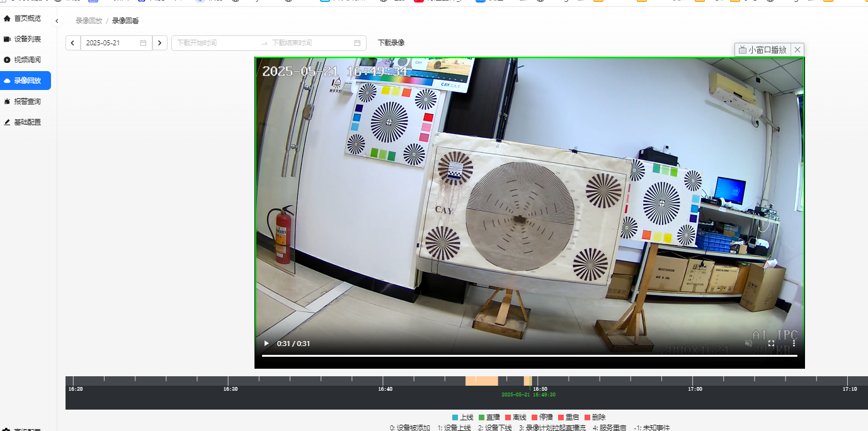This screenshot has width=868, height=431.
Task: Click the '-1: 未知事件' event note
Action: tap(651, 428)
